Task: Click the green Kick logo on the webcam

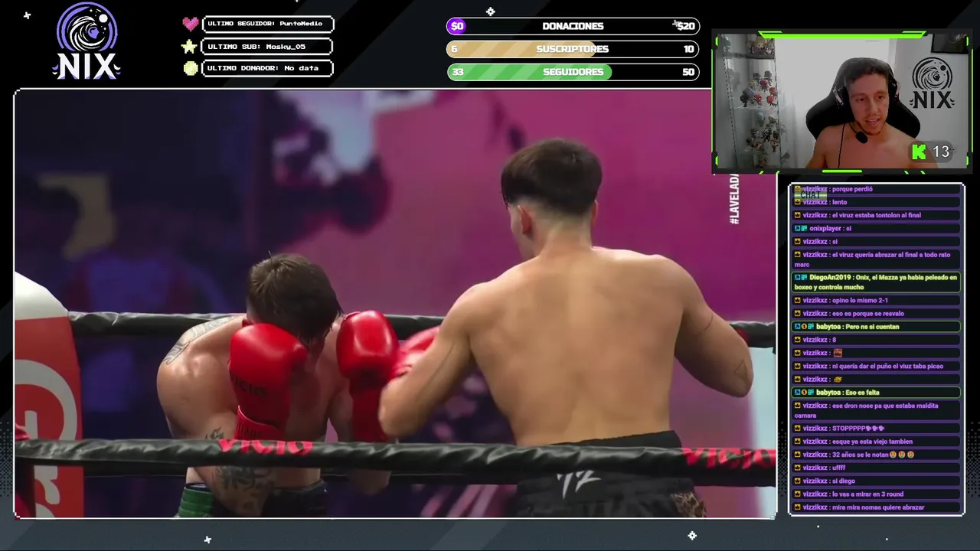Action: (919, 152)
